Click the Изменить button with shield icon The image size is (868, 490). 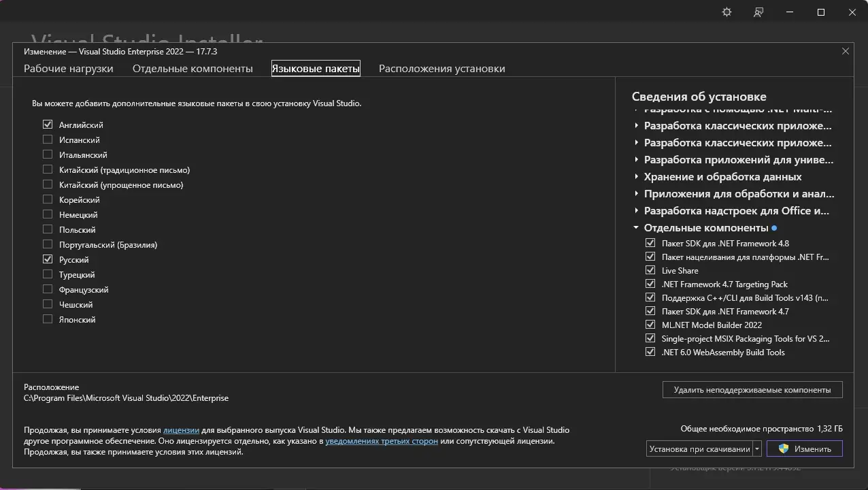point(804,448)
